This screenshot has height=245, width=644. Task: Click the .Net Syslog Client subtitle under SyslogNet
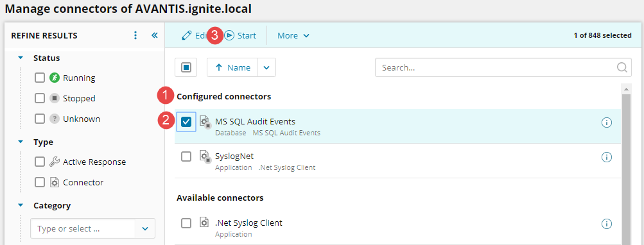click(286, 167)
